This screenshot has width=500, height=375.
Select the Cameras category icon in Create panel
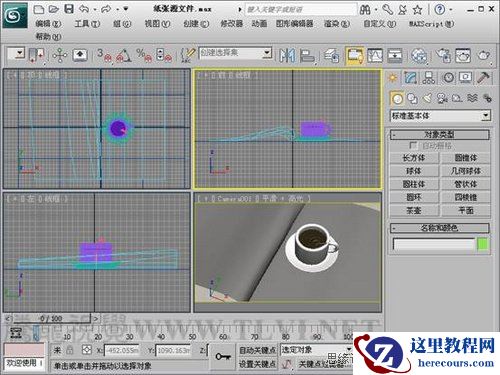click(x=442, y=98)
